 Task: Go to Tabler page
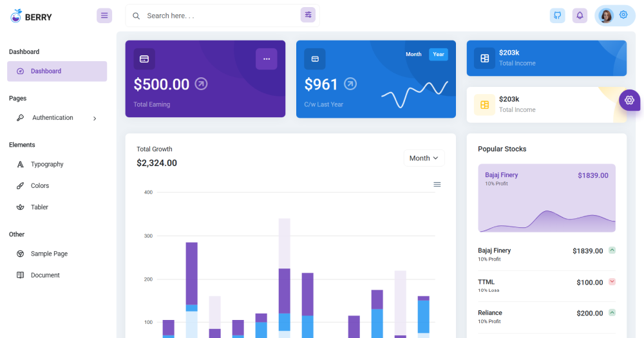(57, 207)
